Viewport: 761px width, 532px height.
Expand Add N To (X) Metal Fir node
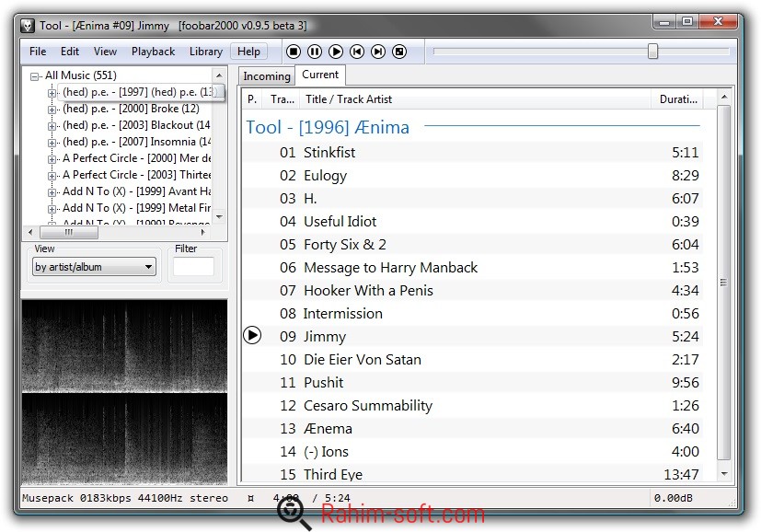[52, 209]
